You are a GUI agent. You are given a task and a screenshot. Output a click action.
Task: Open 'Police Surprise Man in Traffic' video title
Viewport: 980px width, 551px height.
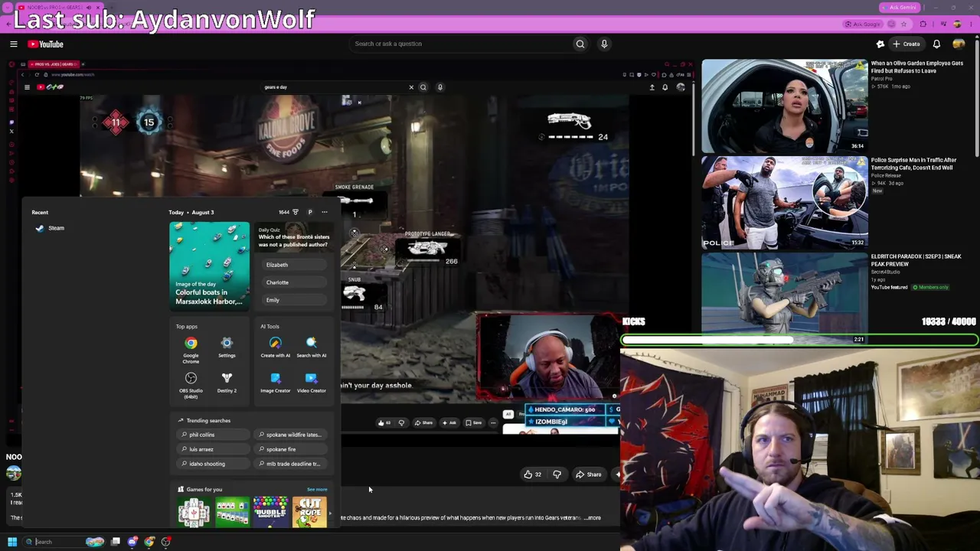[x=913, y=164]
